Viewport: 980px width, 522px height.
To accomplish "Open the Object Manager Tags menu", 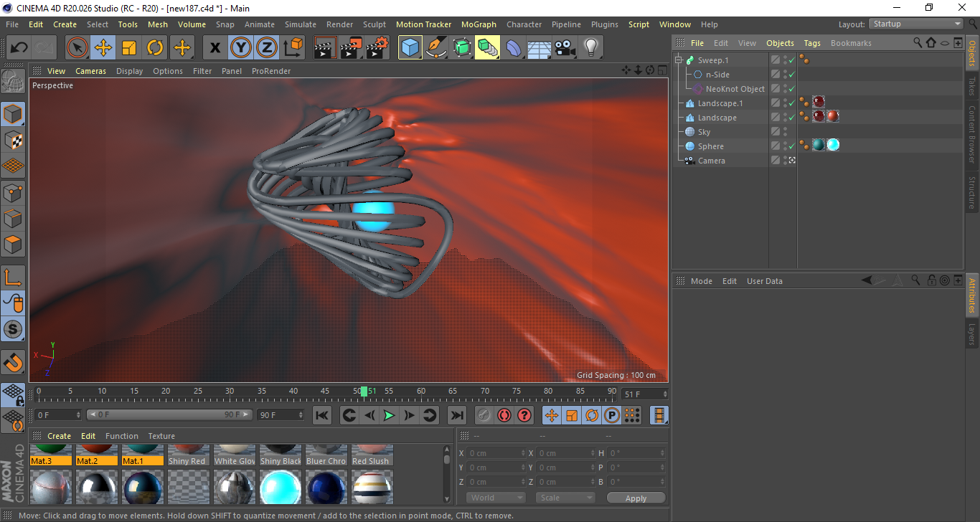I will pos(812,43).
